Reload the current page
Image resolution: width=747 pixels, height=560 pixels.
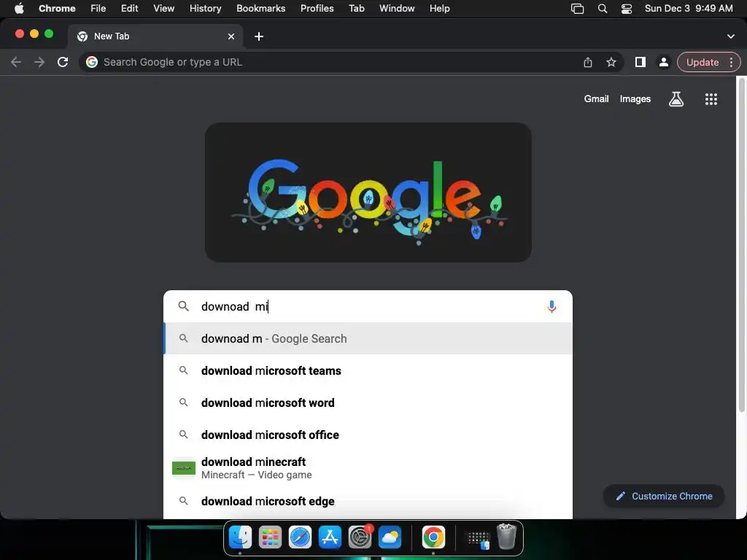[63, 62]
